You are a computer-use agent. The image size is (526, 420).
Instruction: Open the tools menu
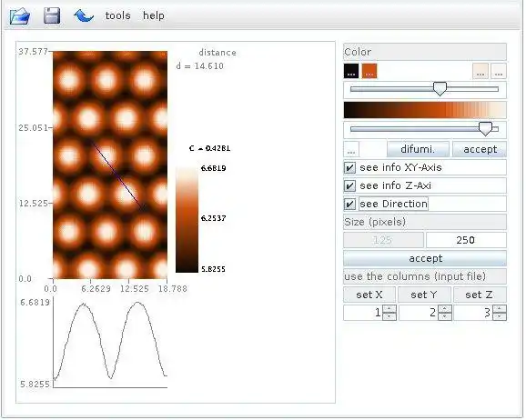(117, 15)
